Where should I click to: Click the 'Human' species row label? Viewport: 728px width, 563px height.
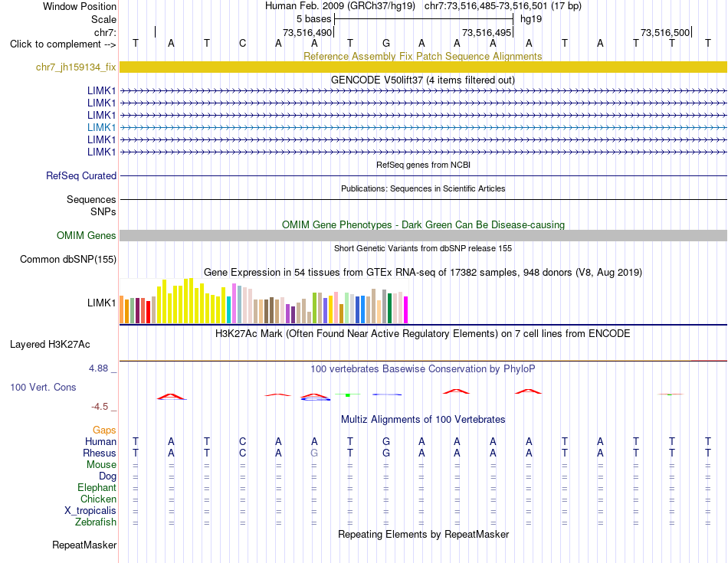coord(100,441)
